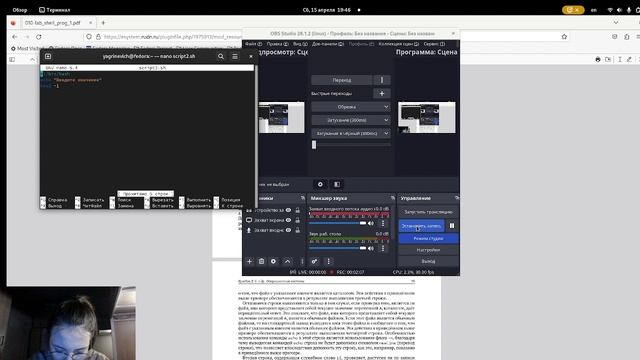
Task: Detach the sources panel dock icon
Action: [x=302, y=198]
